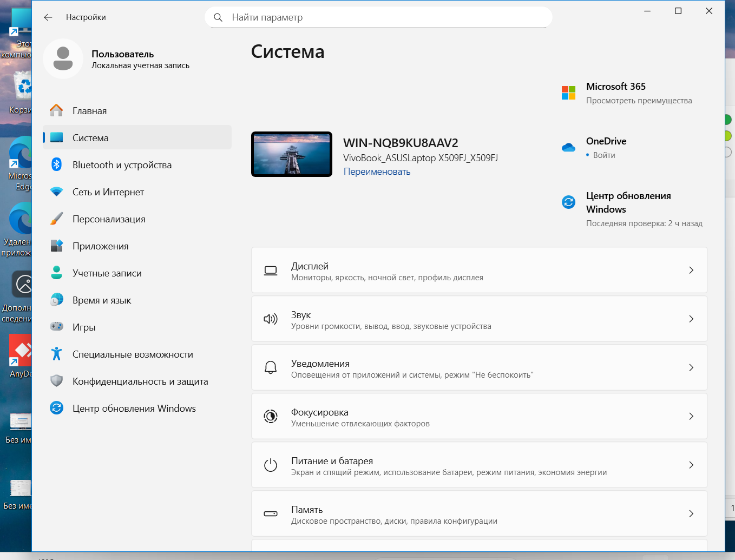735x560 pixels.
Task: Select Главная in the sidebar
Action: point(89,111)
